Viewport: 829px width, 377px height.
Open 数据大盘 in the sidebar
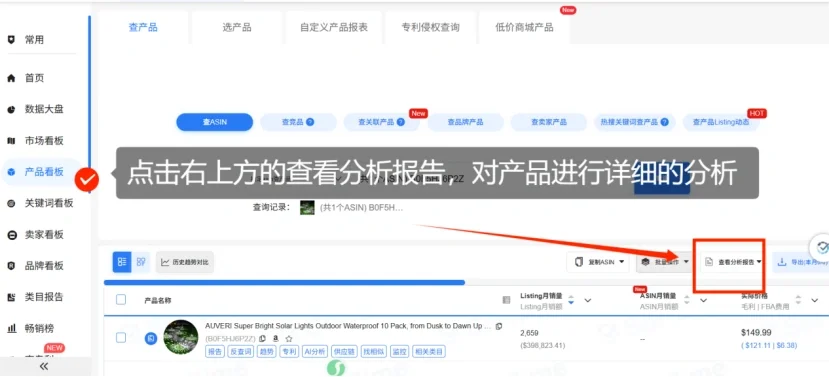(x=44, y=109)
